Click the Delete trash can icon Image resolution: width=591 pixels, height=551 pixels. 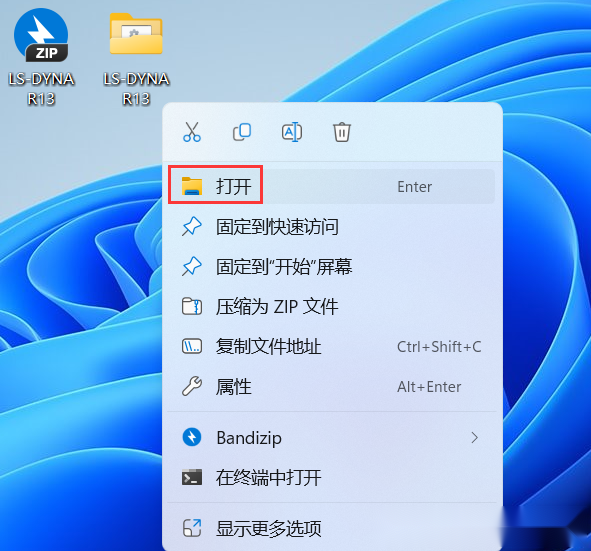pos(342,132)
